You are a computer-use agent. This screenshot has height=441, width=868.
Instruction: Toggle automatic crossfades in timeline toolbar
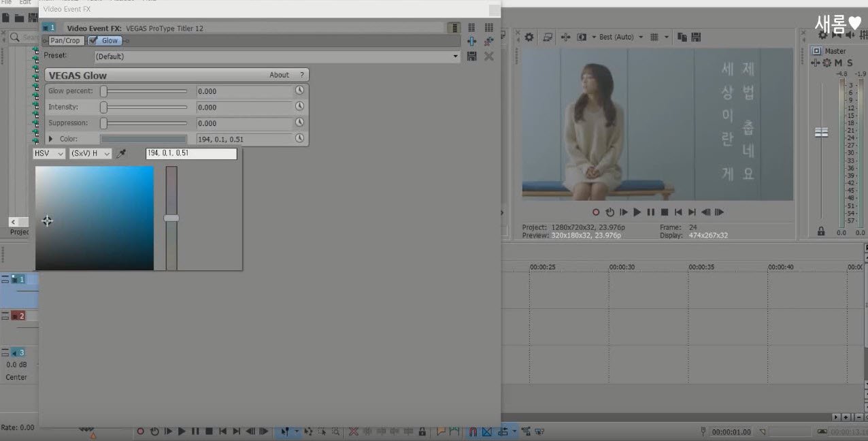(x=487, y=431)
